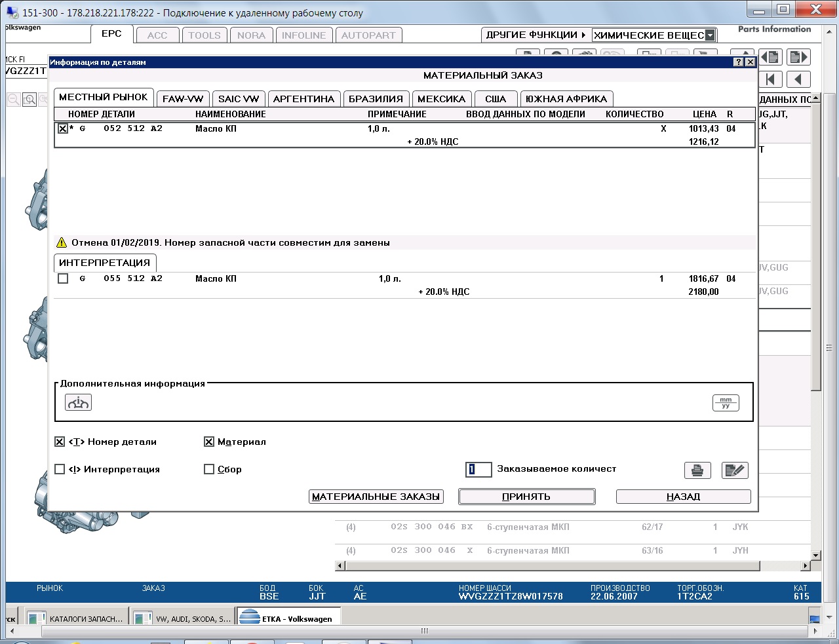Image resolution: width=839 pixels, height=644 pixels.
Task: Check the G 055 512 A2 row checkbox
Action: (63, 278)
